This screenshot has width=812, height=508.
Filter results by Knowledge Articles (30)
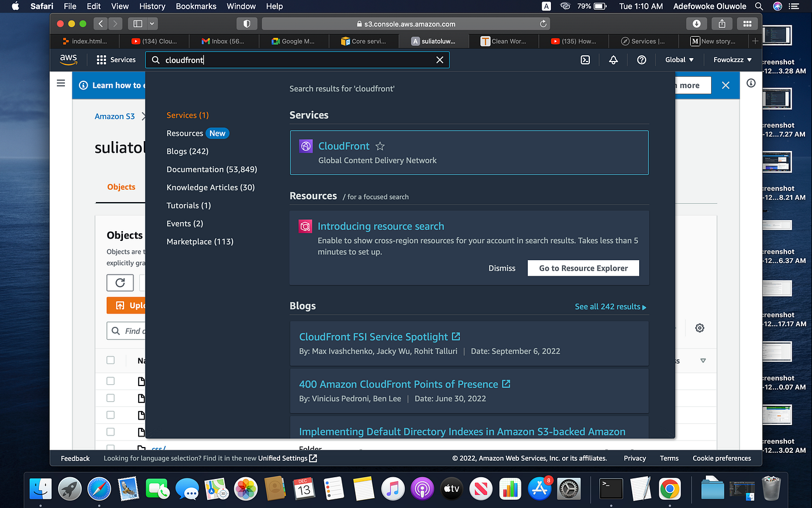[x=211, y=187]
